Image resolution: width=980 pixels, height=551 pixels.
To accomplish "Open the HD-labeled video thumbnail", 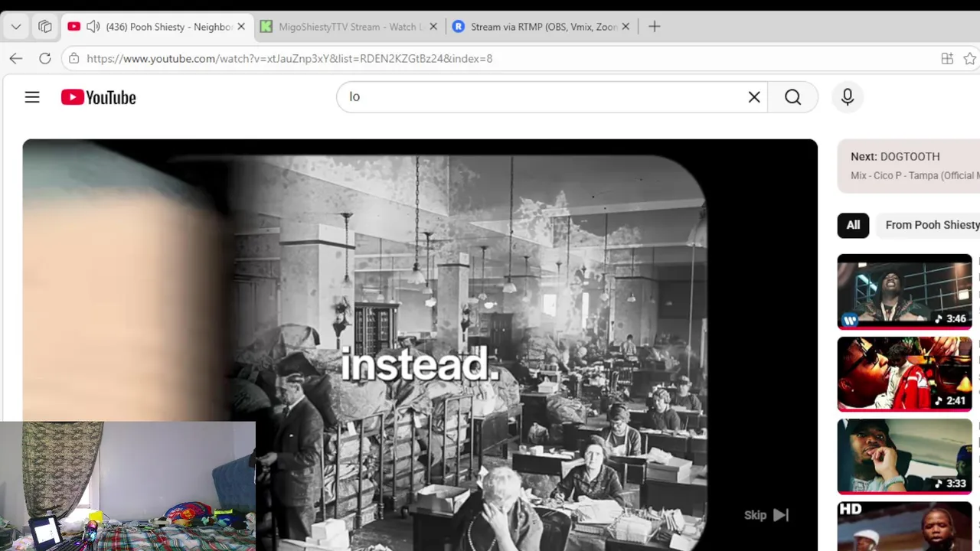I will pyautogui.click(x=904, y=527).
